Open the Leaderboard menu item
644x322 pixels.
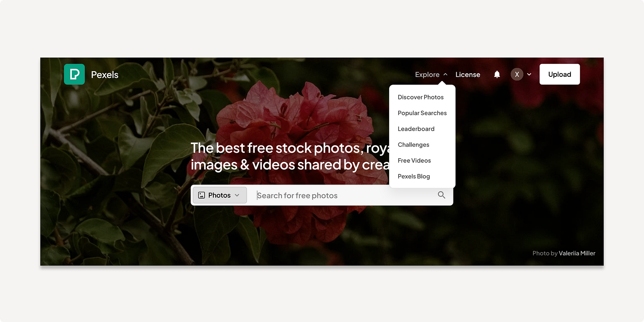click(x=416, y=129)
